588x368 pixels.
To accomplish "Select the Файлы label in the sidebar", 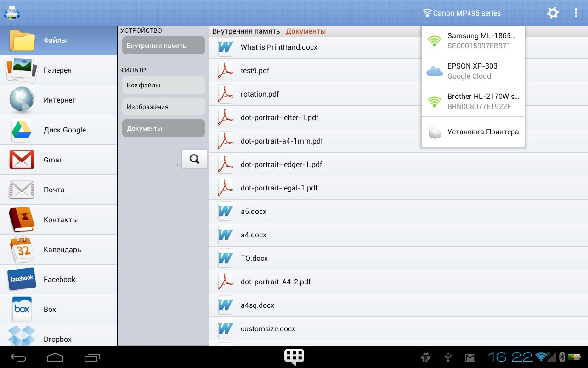I will click(55, 40).
